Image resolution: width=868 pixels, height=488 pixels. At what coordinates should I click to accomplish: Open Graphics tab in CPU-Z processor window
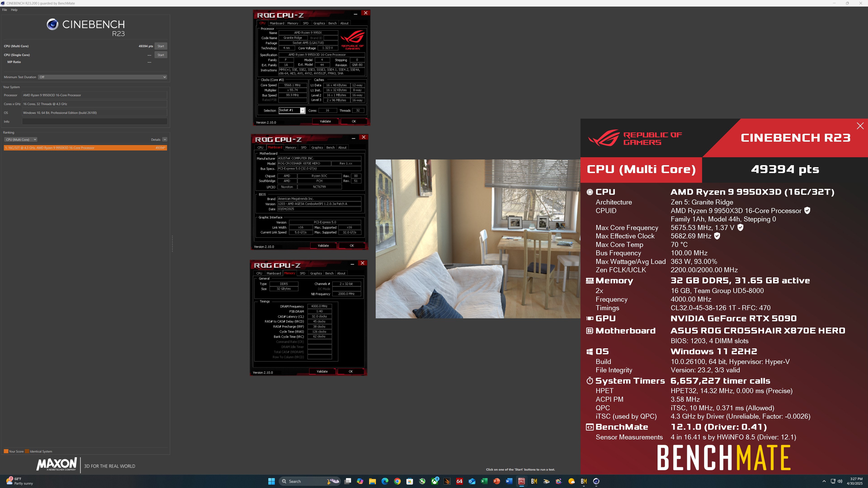[x=319, y=23]
